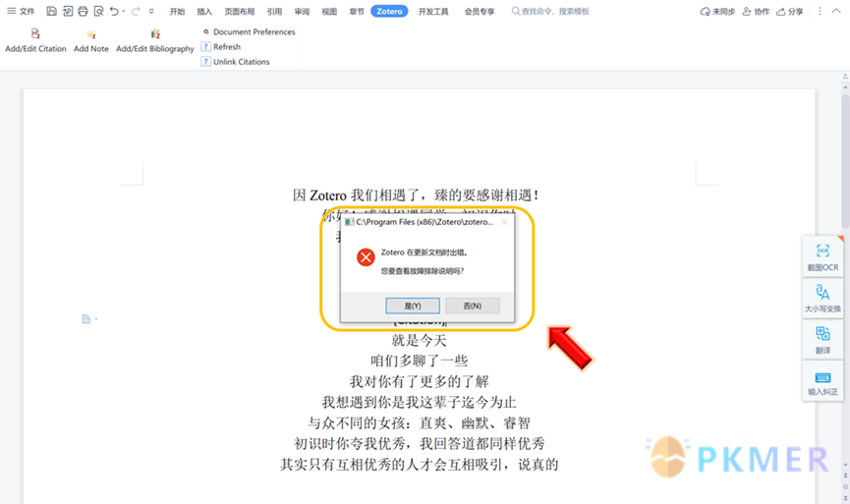Screen dimensions: 850x504
Task: Click the document line 咱们多聊了一些
Action: (419, 361)
